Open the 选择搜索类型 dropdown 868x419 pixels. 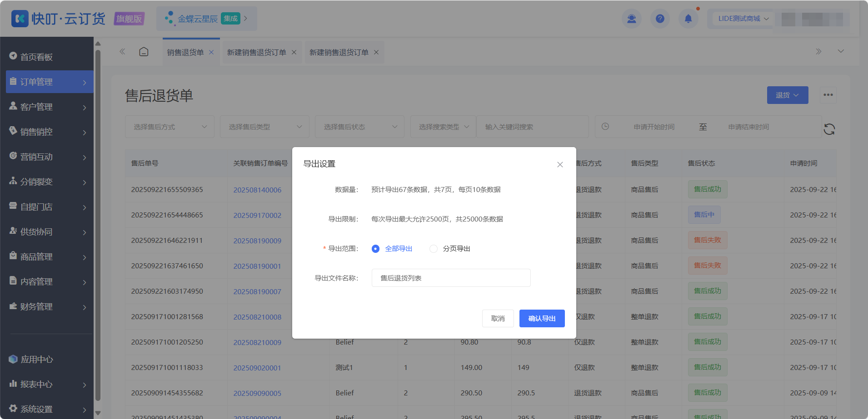(x=443, y=127)
